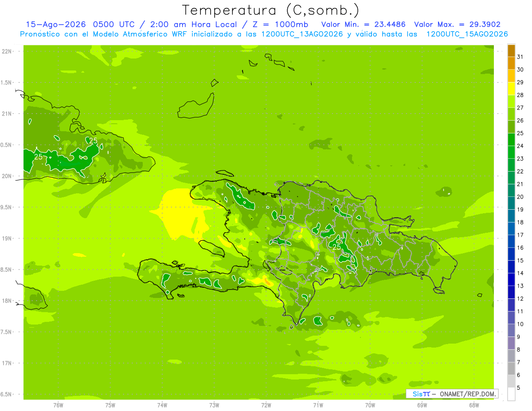Click the longitude axis label "69W"
This screenshot has height=411, width=532.
pyautogui.click(x=422, y=405)
